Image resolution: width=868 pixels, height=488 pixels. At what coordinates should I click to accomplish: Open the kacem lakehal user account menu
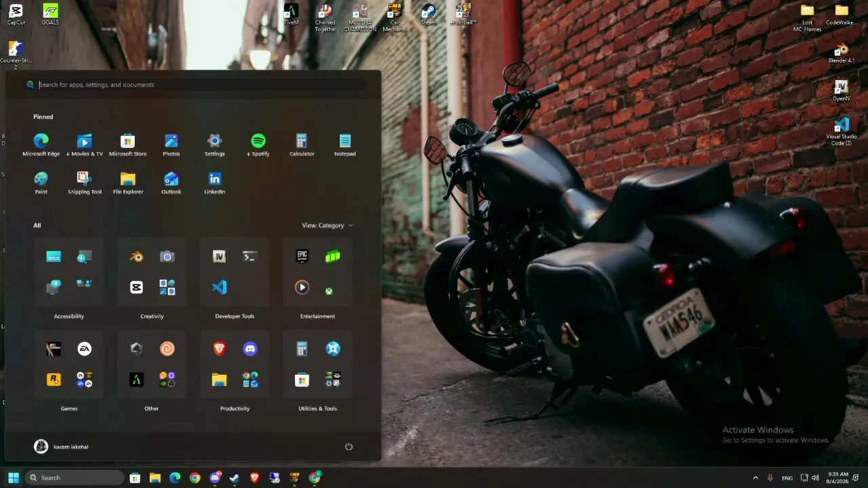pos(61,447)
